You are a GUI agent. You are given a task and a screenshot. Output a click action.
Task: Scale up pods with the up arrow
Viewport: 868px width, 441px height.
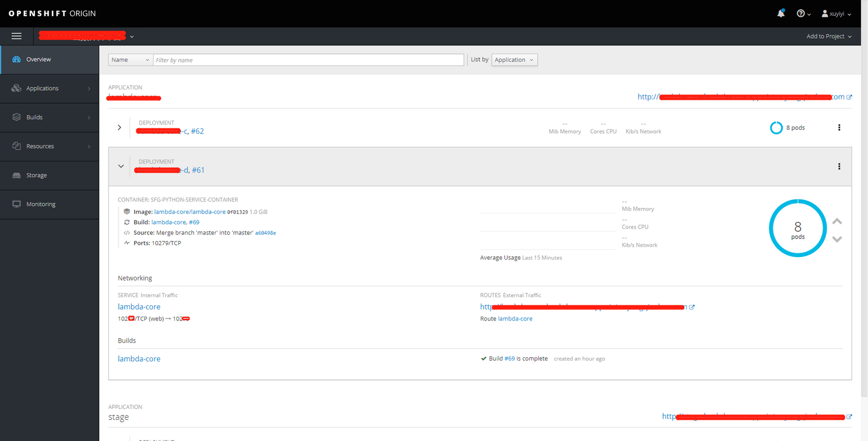pos(837,222)
